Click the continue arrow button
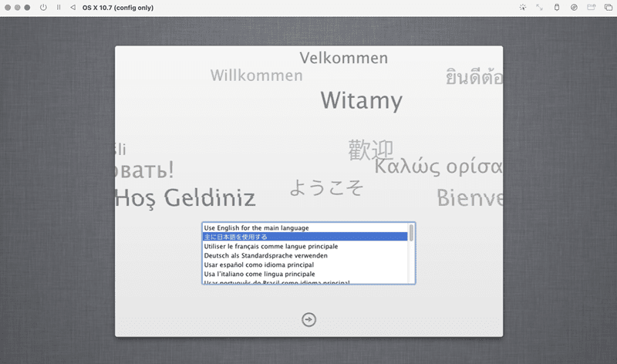 [x=309, y=319]
